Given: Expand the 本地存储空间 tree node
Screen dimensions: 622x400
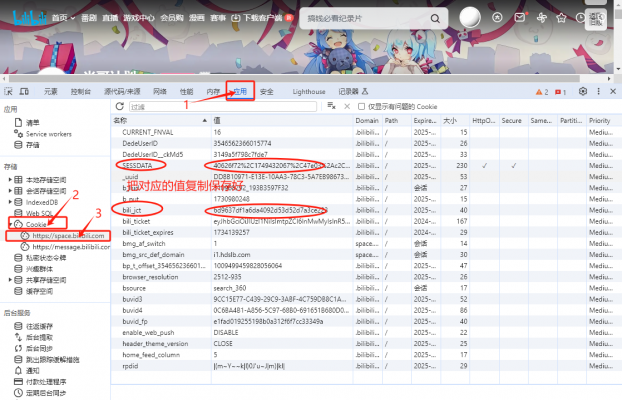Looking at the screenshot, I should pos(9,179).
